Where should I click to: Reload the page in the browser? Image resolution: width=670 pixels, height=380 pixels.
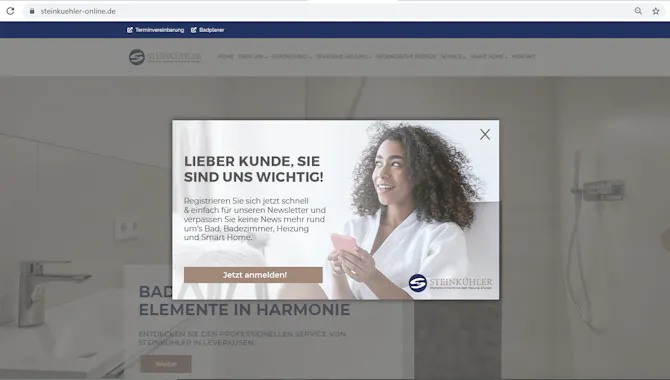10,11
